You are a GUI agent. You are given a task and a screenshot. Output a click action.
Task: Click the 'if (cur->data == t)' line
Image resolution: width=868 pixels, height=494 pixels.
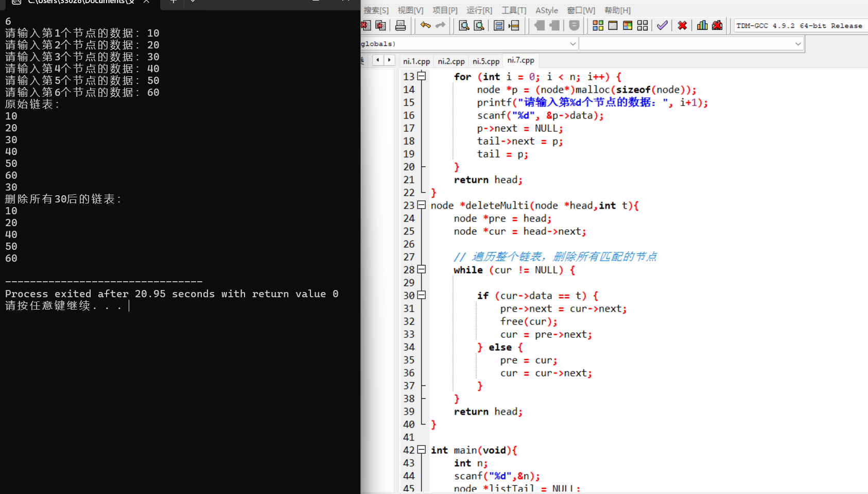click(x=537, y=296)
